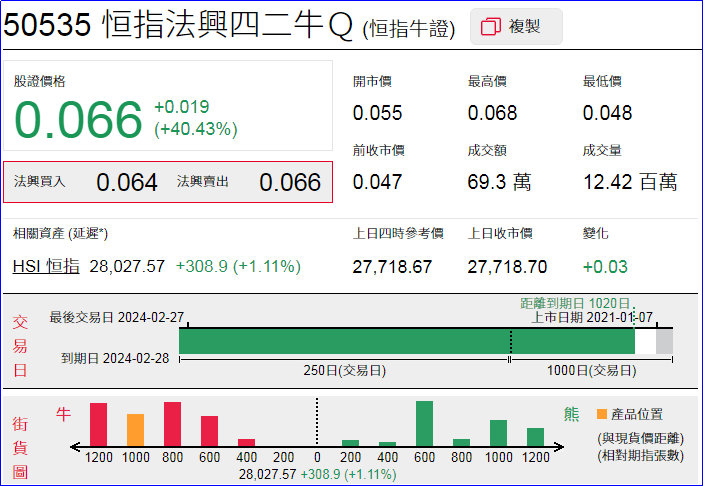This screenshot has width=704, height=486.
Task: Click the red bull bar at 800
Action: point(172,424)
